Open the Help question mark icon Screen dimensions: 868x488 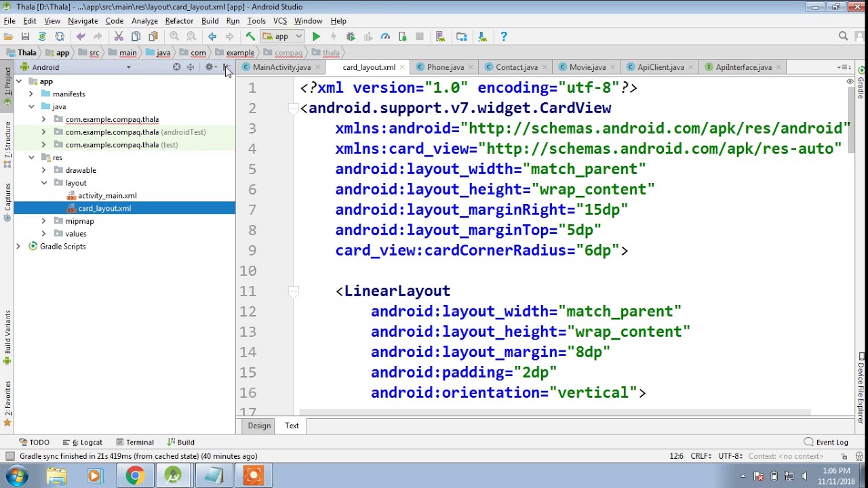pyautogui.click(x=503, y=37)
